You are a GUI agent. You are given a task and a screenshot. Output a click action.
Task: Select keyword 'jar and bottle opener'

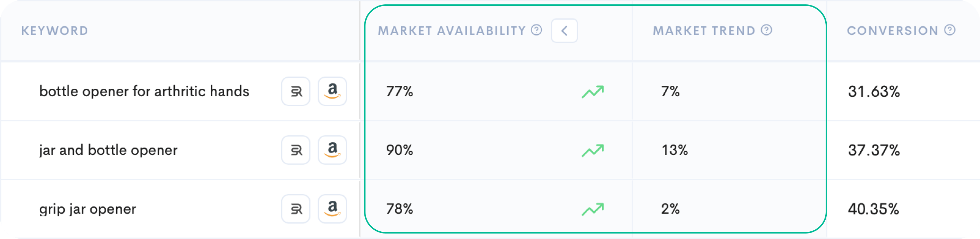pyautogui.click(x=108, y=150)
